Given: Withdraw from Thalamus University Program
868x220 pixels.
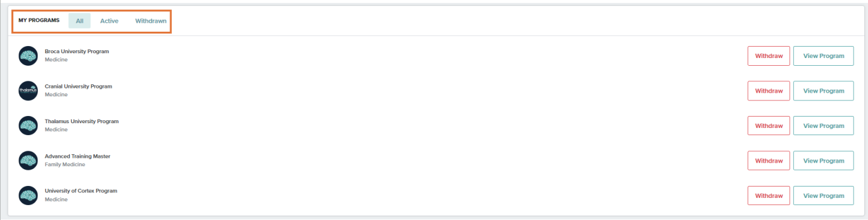Looking at the screenshot, I should click(769, 126).
